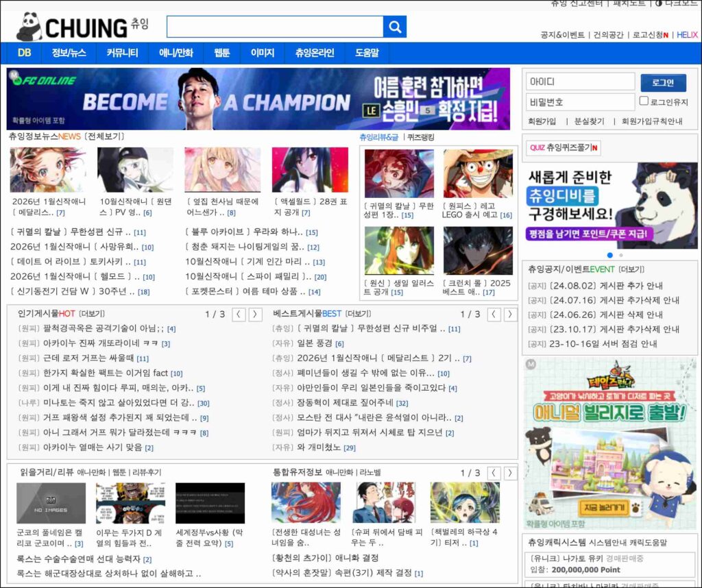Open the CHUING panda logo home link
Viewport: 702px width, 588px height.
click(x=82, y=27)
